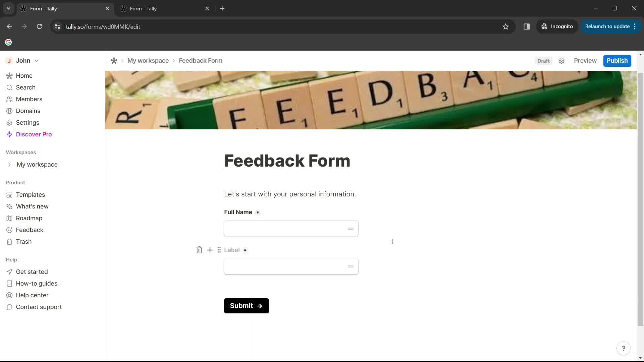The width and height of the screenshot is (644, 362).
Task: Navigate to Templates in sidebar
Action: click(x=31, y=194)
